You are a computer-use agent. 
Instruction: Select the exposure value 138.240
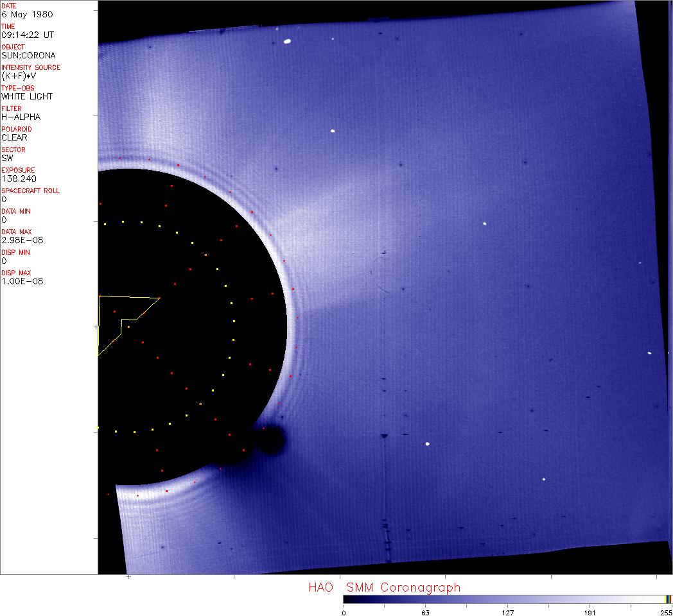[18, 178]
